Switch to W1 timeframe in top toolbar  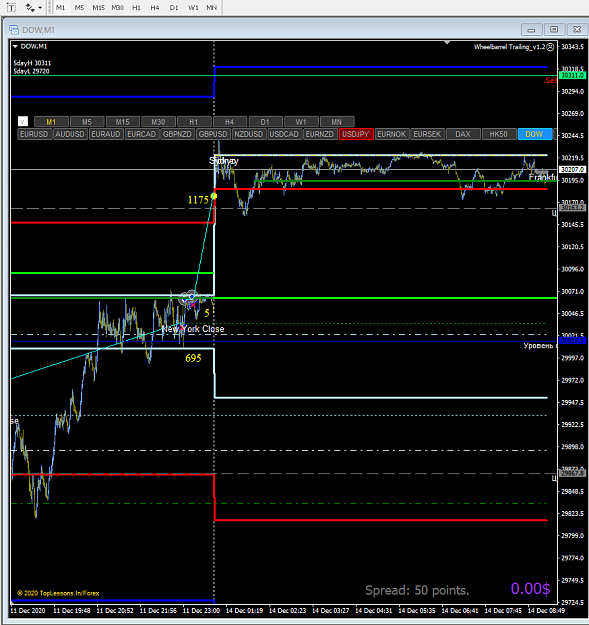tap(193, 7)
